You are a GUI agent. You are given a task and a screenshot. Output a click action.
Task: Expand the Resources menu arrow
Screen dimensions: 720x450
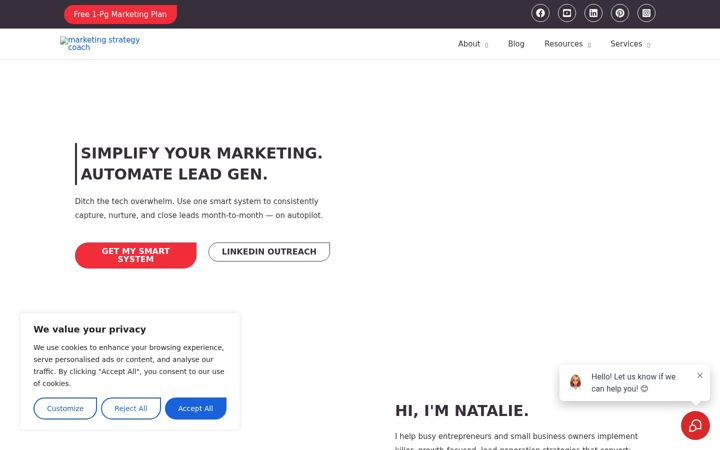[589, 45]
